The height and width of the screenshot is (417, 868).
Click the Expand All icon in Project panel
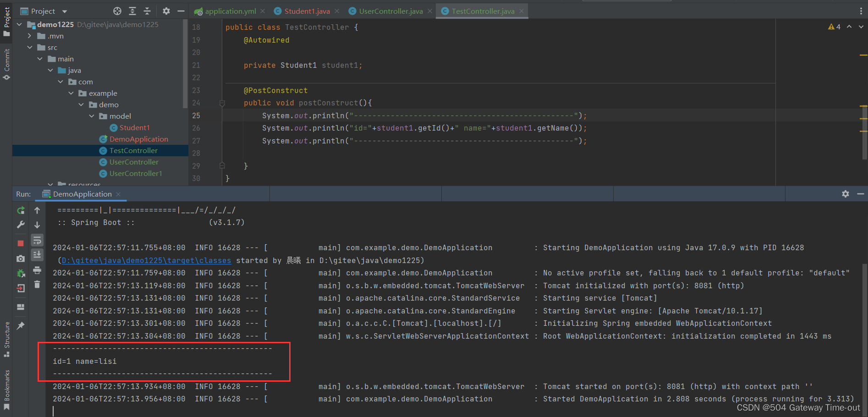pyautogui.click(x=132, y=11)
